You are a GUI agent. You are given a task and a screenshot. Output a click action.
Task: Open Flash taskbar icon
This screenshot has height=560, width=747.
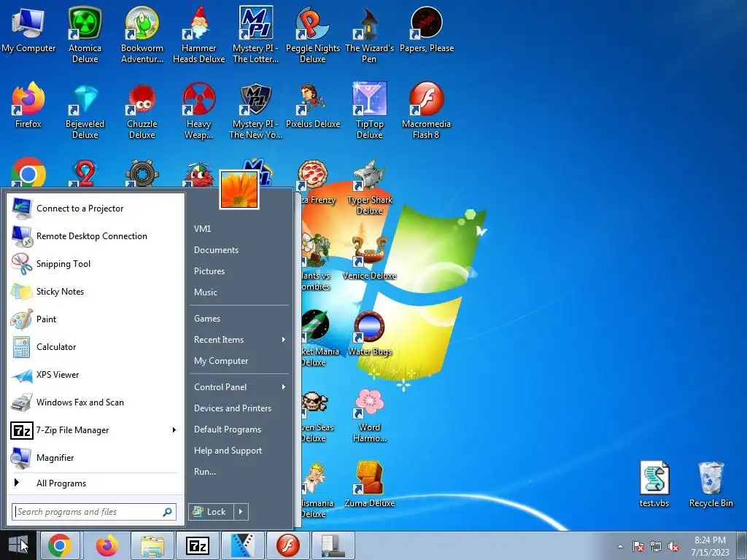coord(288,545)
